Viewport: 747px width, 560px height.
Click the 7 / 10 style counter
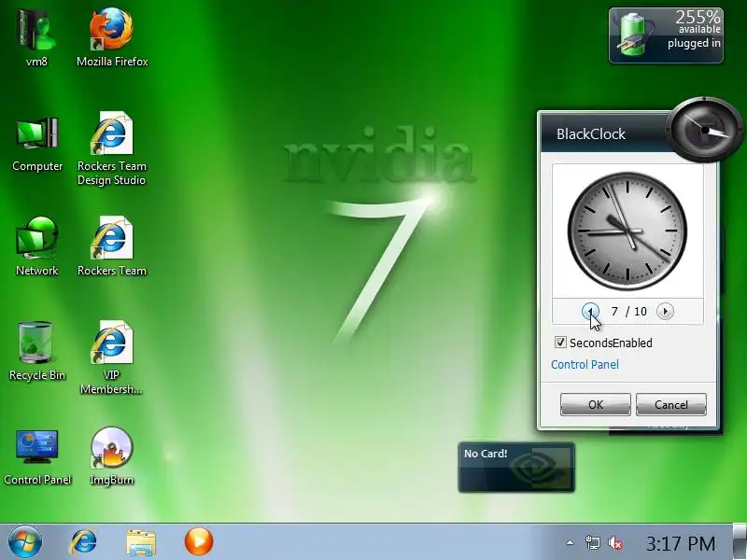pyautogui.click(x=627, y=312)
